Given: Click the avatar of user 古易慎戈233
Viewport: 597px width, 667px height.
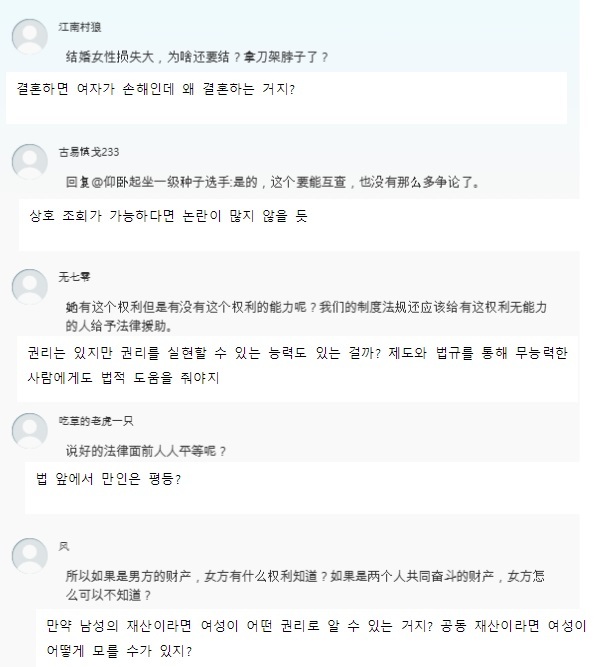Looking at the screenshot, I should (x=30, y=162).
